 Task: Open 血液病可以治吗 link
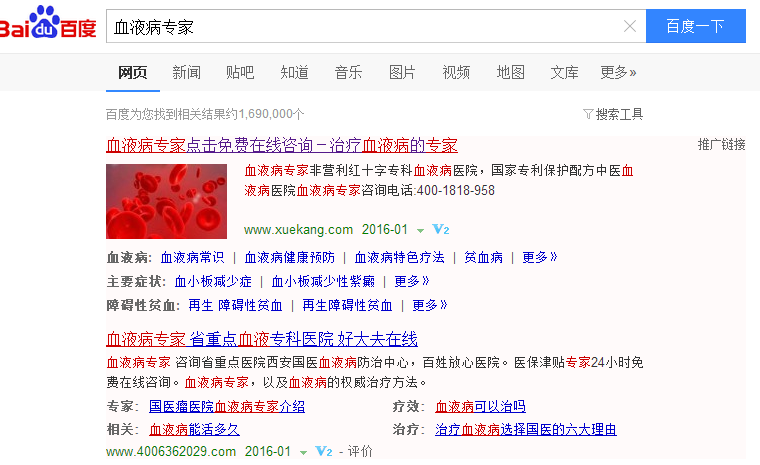(x=480, y=406)
